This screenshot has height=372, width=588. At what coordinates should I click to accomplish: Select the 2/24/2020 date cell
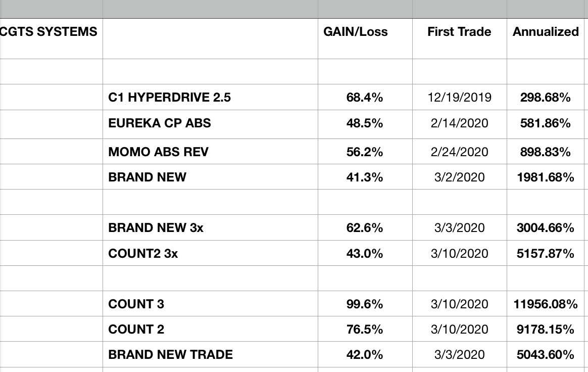point(459,152)
